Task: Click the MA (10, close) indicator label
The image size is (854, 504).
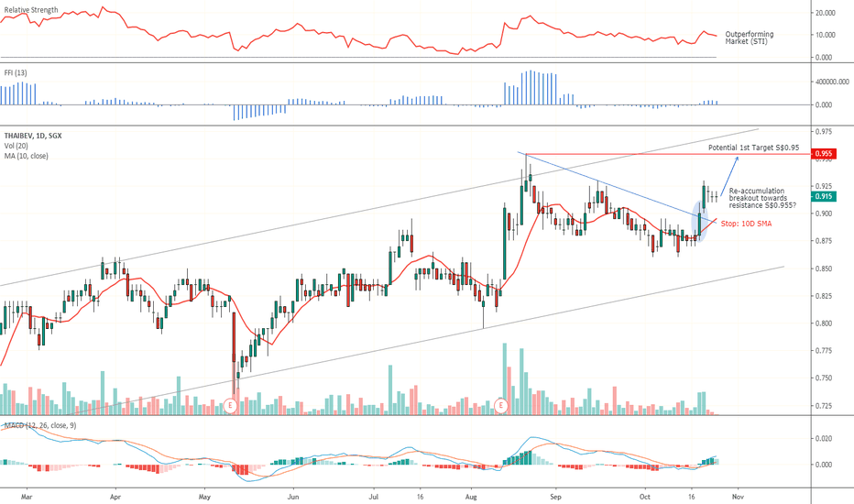Action: pyautogui.click(x=27, y=156)
